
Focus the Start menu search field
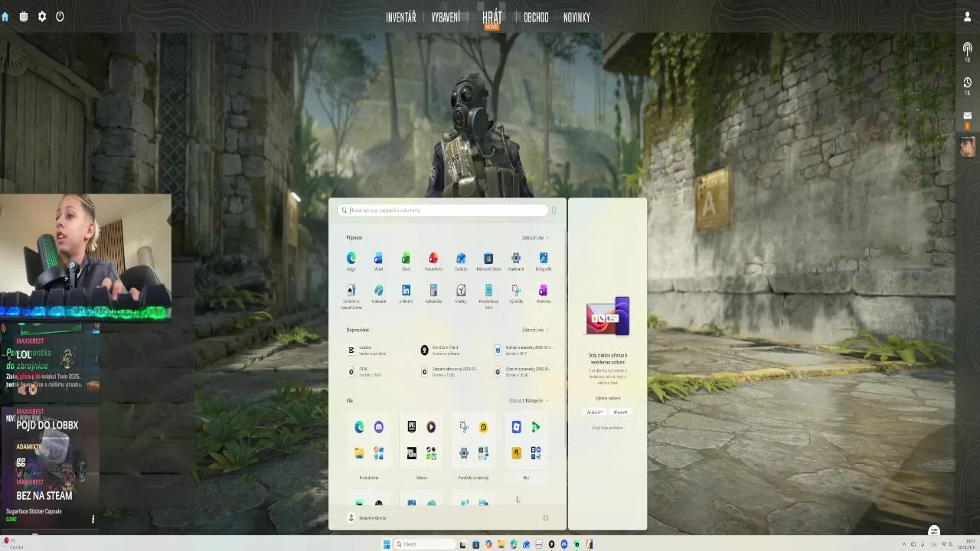coord(444,210)
